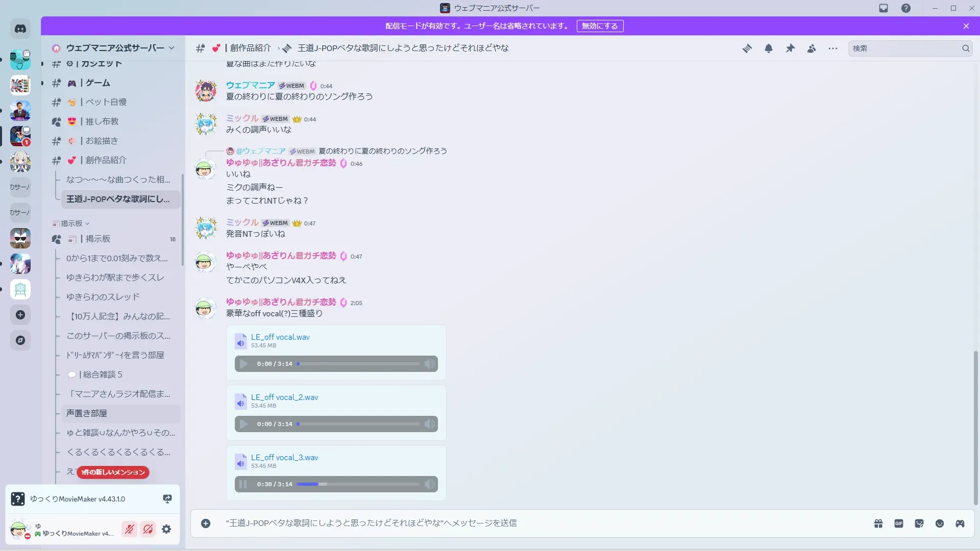Open the threads icon in channel header
This screenshot has height=551, width=980.
point(747,48)
